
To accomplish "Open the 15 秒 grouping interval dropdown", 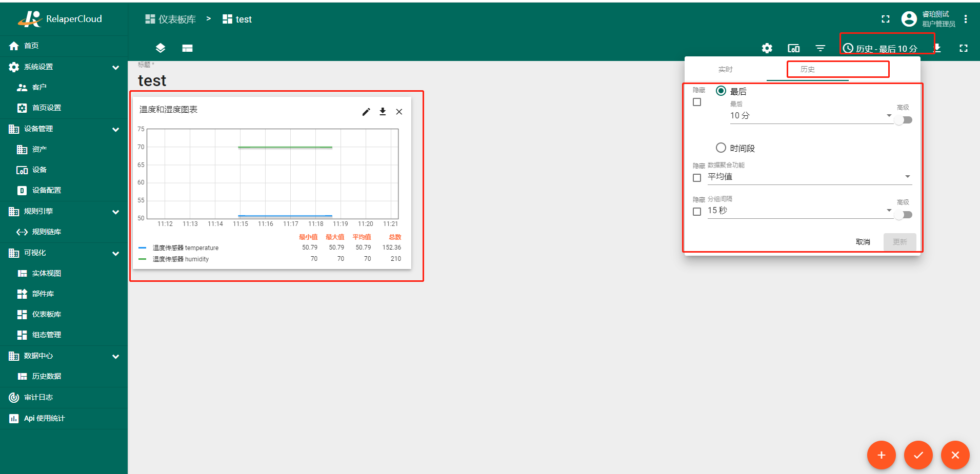I will [800, 211].
